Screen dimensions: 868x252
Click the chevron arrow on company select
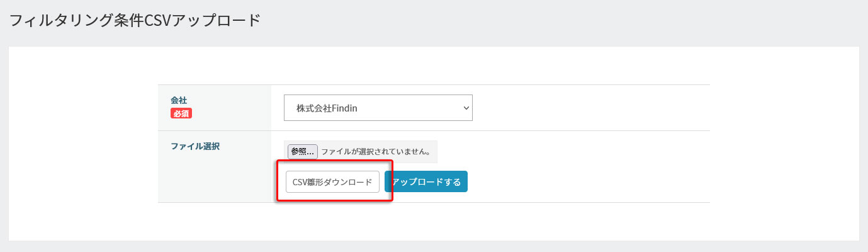[466, 108]
